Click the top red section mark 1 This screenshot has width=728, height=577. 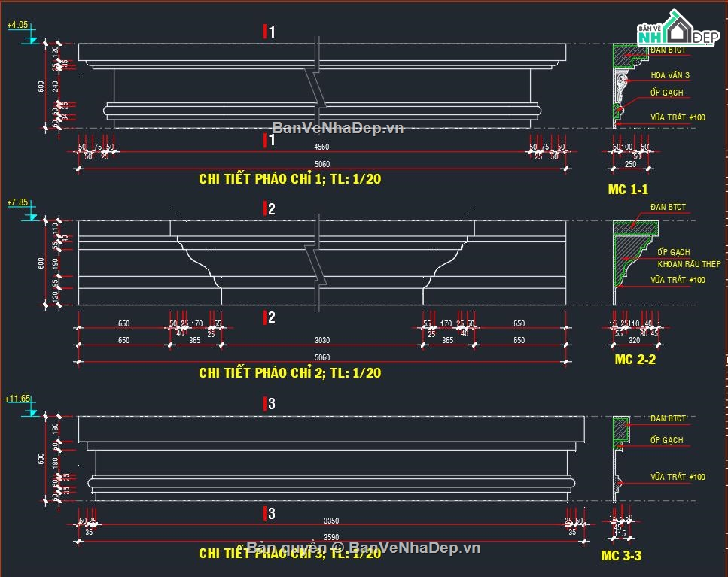tap(269, 32)
